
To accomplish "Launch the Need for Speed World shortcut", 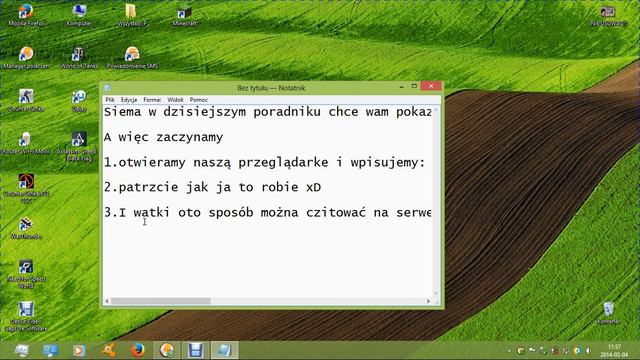I will coord(26,273).
